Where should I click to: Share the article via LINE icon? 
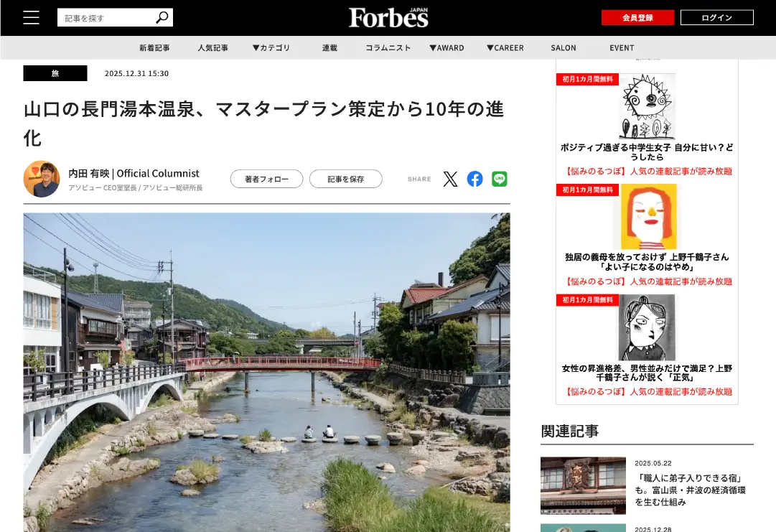point(500,179)
